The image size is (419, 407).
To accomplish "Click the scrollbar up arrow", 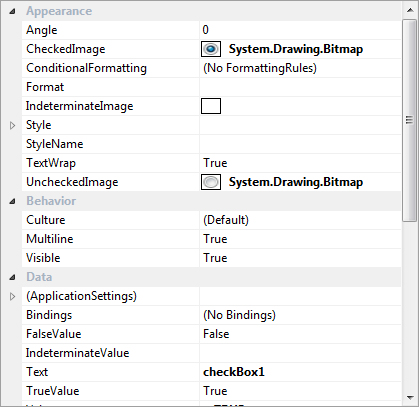I will 410,10.
